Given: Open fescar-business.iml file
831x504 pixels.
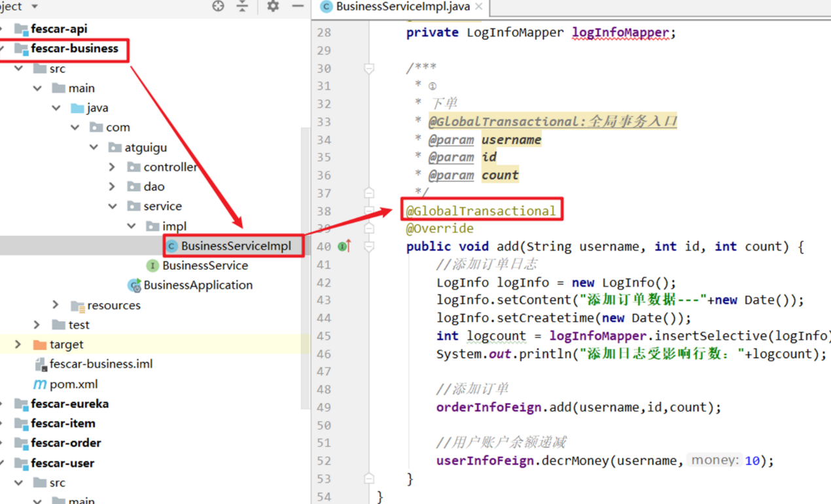Looking at the screenshot, I should (101, 364).
